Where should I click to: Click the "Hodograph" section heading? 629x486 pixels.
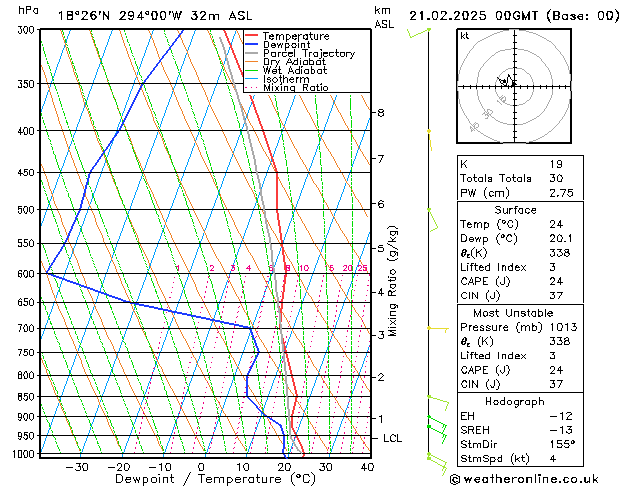tap(515, 402)
